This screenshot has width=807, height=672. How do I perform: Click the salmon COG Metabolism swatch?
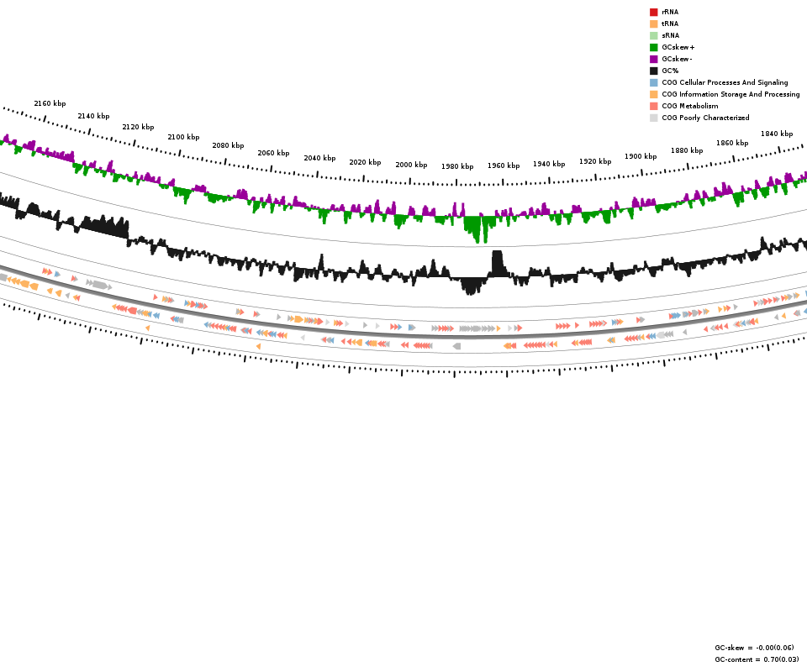[654, 106]
